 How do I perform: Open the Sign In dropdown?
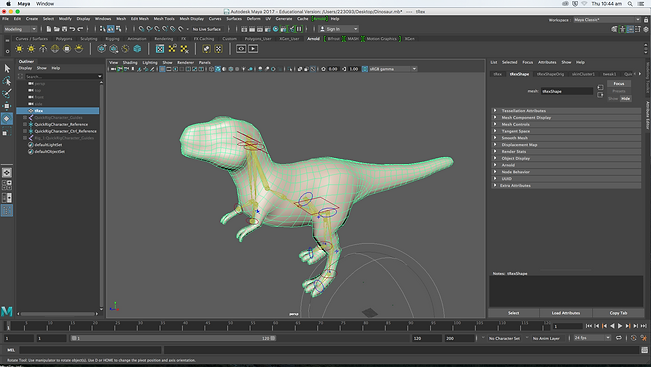pos(338,29)
